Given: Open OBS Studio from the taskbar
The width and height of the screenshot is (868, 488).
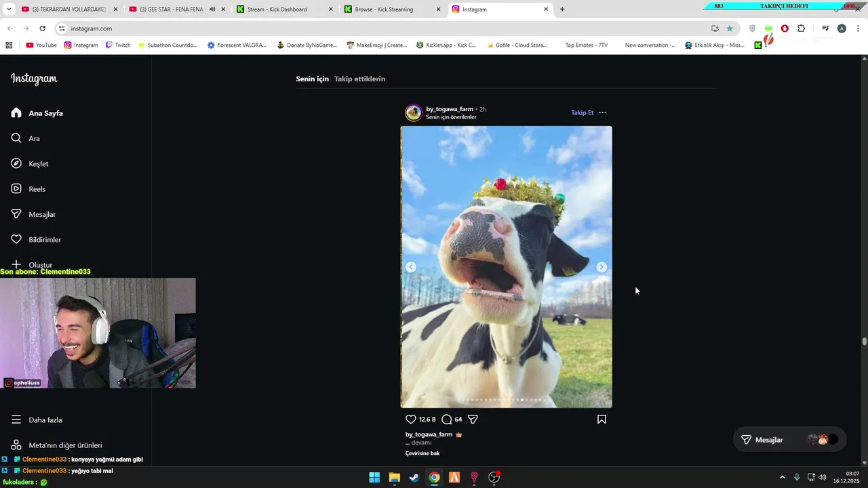Looking at the screenshot, I should click(494, 477).
